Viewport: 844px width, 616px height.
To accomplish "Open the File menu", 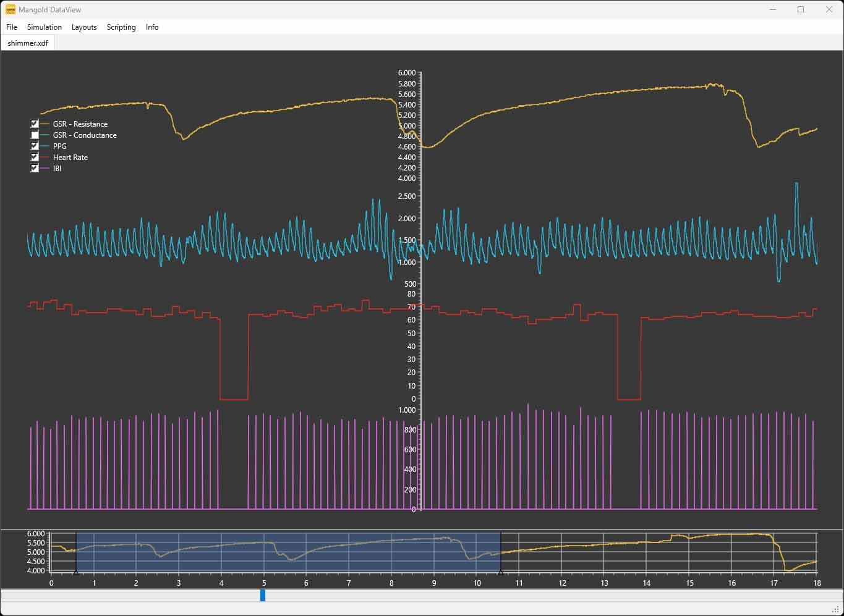I will tap(12, 27).
